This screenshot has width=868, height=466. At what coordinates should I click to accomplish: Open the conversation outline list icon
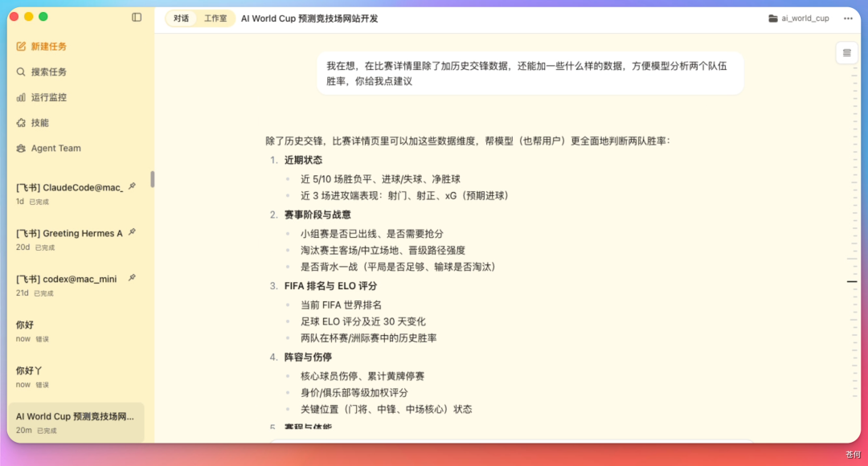tap(846, 53)
